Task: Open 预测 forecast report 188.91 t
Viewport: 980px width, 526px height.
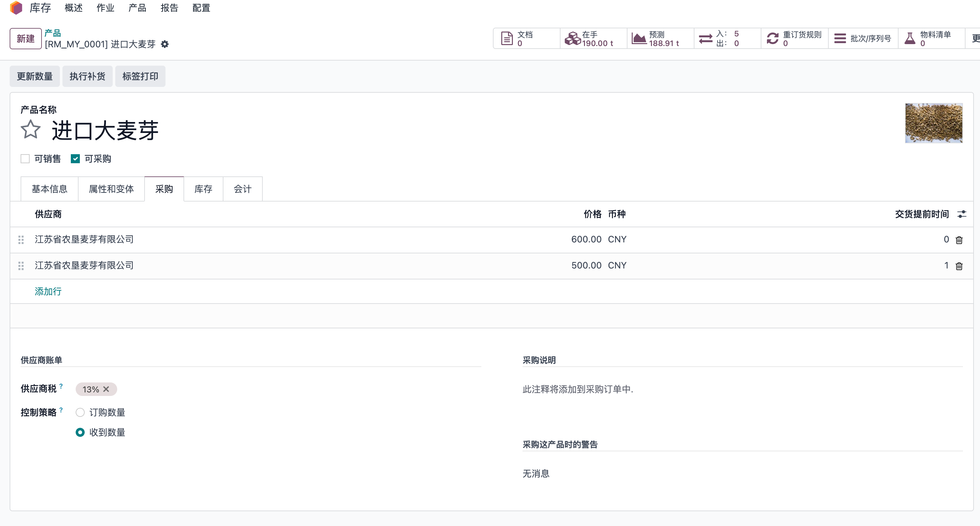Action: click(660, 38)
